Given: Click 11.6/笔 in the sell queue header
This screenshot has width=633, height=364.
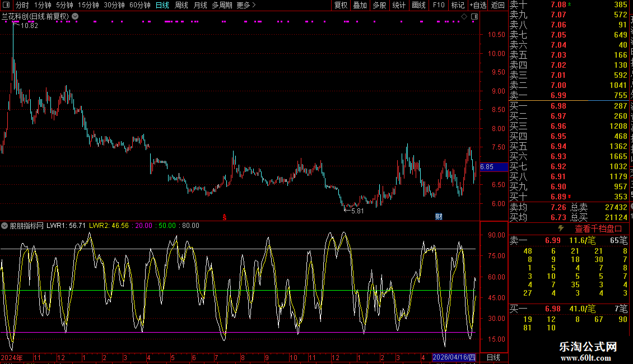Looking at the screenshot, I should pyautogui.click(x=582, y=240).
